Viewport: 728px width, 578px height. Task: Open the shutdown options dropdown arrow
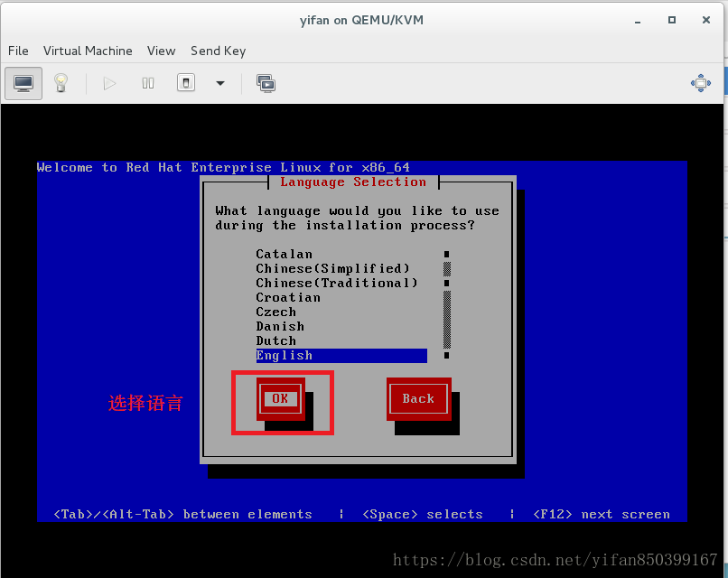pos(220,84)
